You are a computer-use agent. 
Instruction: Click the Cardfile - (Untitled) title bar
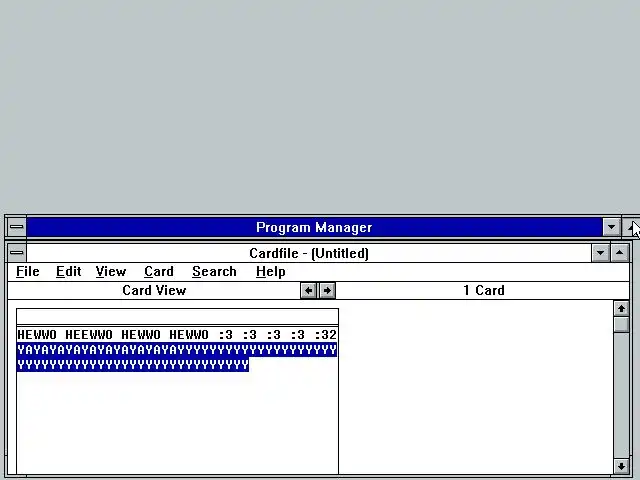coord(309,253)
